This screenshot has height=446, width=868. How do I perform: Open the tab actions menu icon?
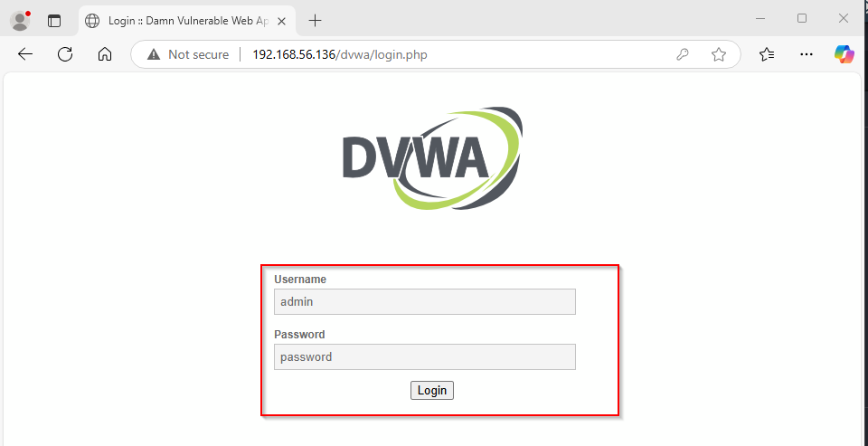54,21
